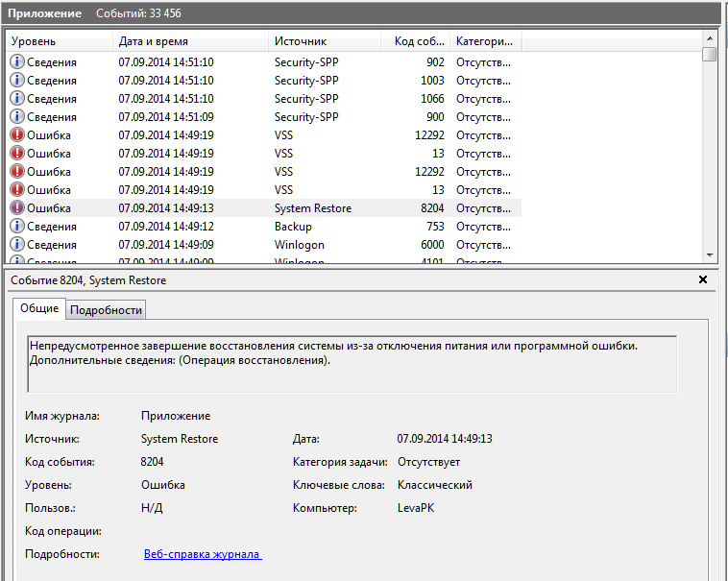
Task: Sort by Код события column header
Action: coord(416,41)
